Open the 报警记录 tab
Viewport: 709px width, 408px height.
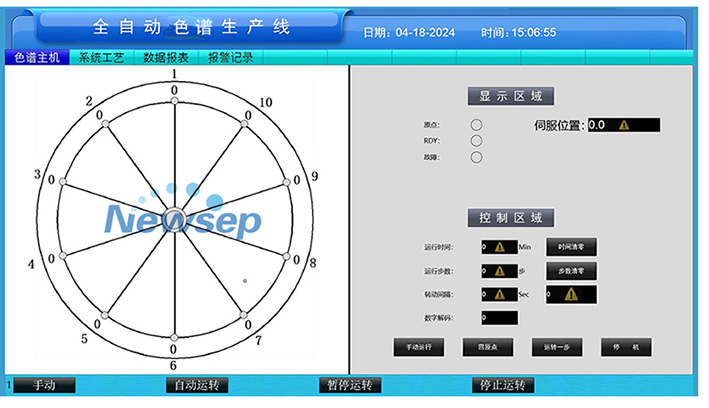click(231, 58)
